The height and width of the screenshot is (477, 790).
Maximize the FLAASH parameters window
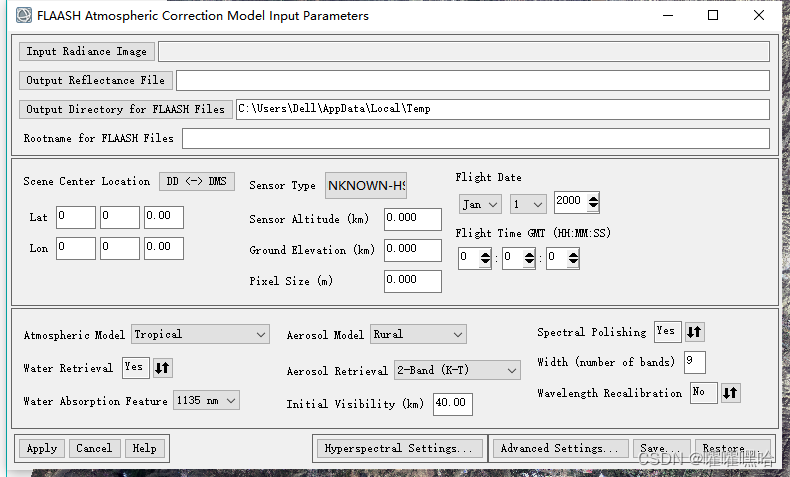tap(713, 16)
